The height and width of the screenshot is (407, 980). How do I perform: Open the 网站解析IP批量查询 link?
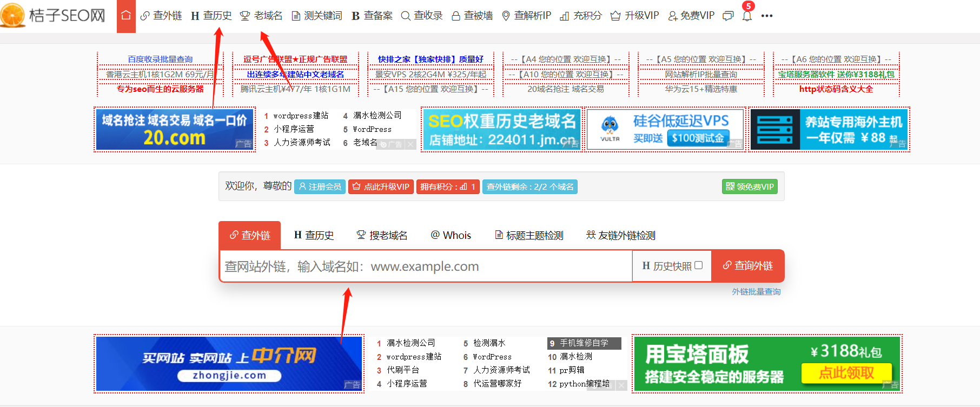[701, 74]
